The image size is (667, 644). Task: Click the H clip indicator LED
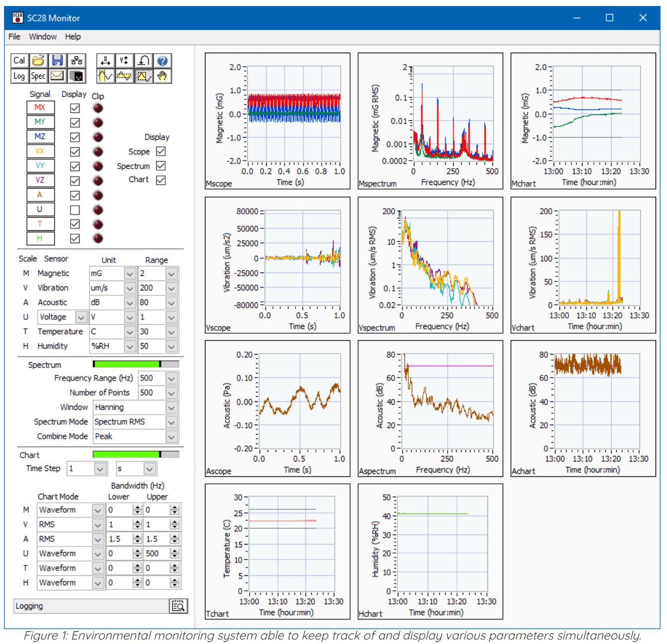click(98, 239)
